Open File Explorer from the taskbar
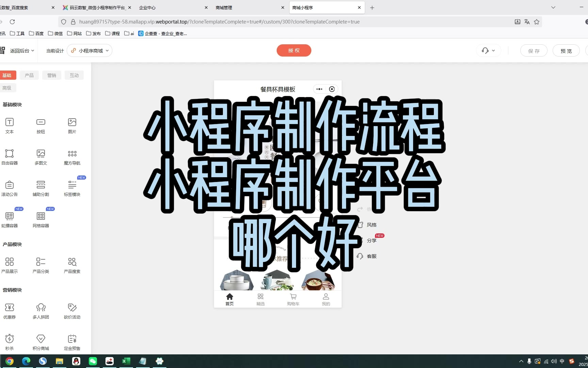Screen dimensions: 588x368 (60, 361)
